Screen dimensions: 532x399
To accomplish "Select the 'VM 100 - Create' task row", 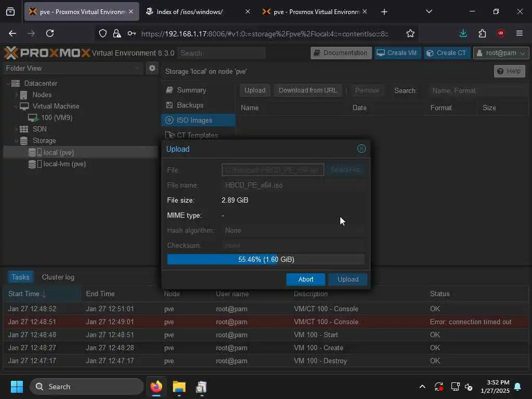I will (x=265, y=348).
